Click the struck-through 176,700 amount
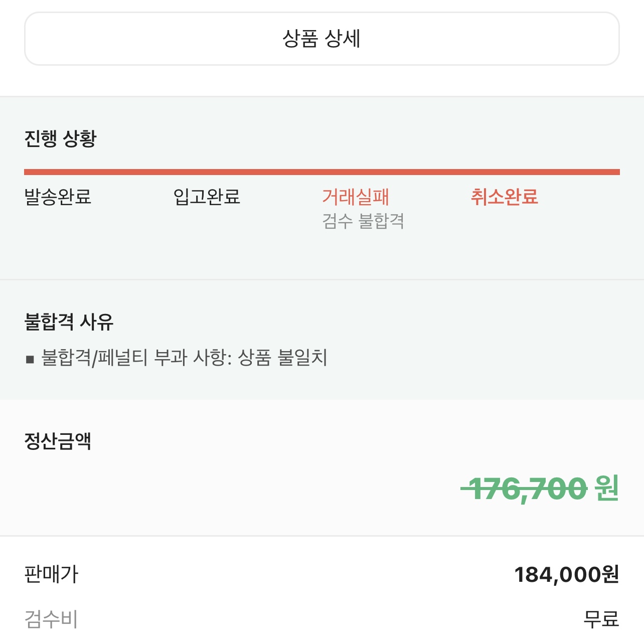The height and width of the screenshot is (644, 644). click(x=524, y=489)
